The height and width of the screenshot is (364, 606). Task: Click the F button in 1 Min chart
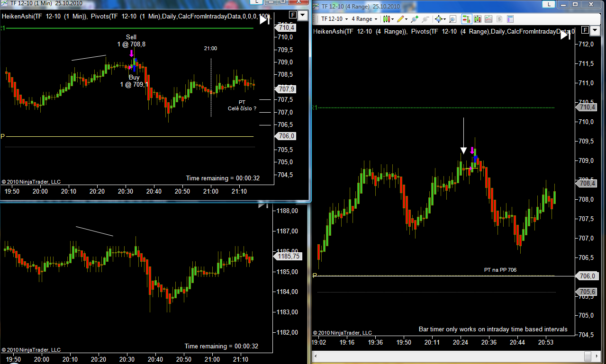point(292,15)
